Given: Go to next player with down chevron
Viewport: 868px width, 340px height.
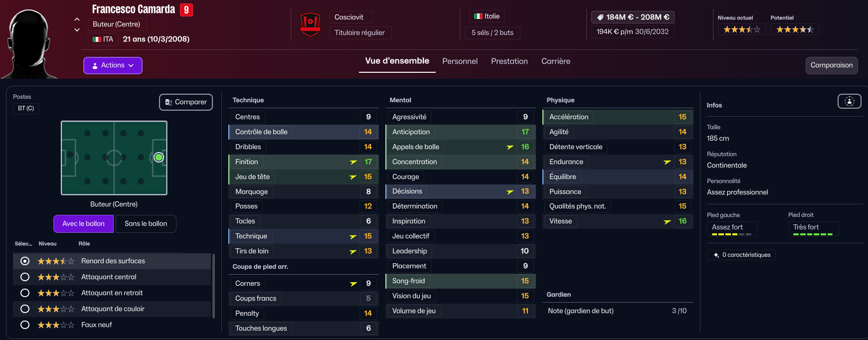Looking at the screenshot, I should point(77,30).
